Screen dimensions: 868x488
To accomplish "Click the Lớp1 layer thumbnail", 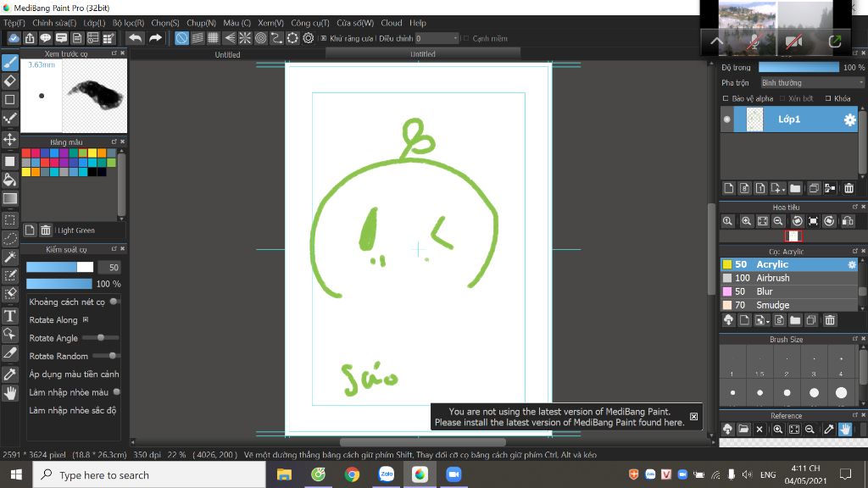I will click(x=754, y=119).
